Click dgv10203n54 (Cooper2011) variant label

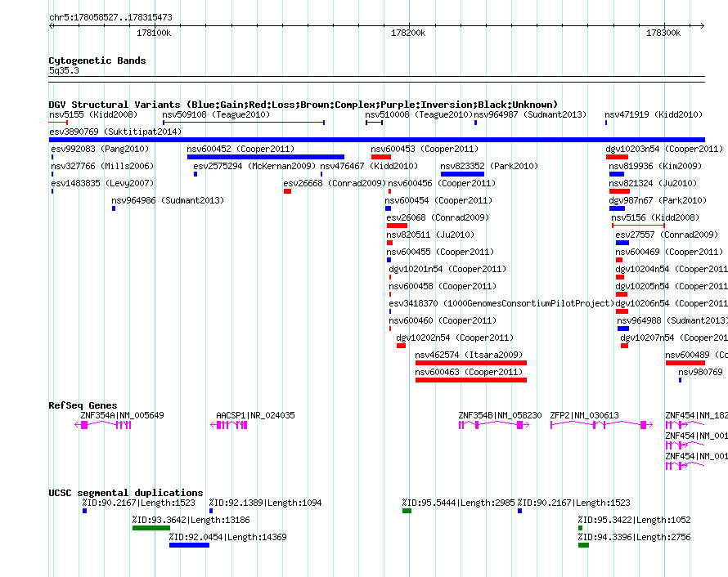[664, 149]
